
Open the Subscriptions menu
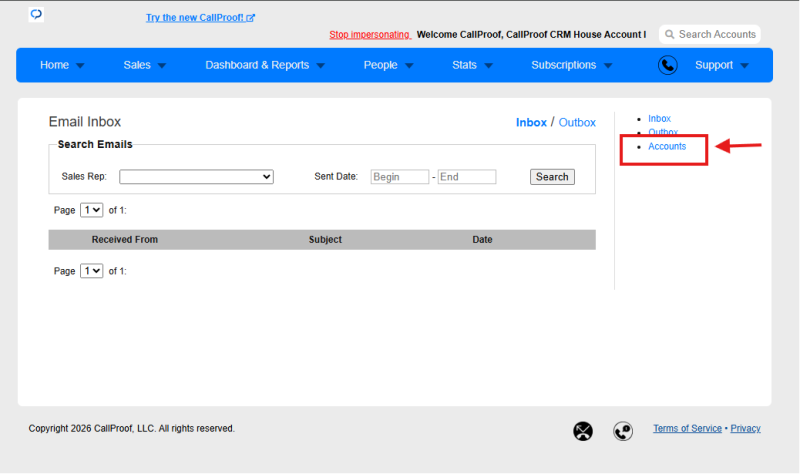[563, 65]
